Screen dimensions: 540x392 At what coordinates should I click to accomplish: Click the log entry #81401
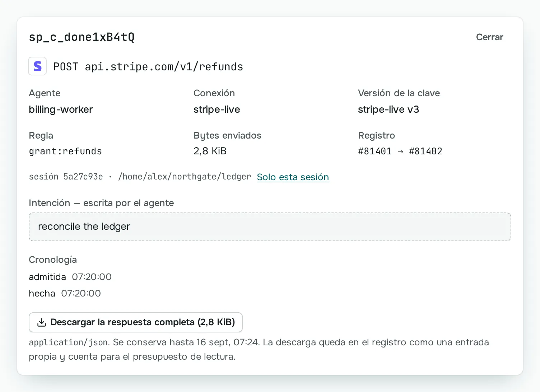[375, 151]
